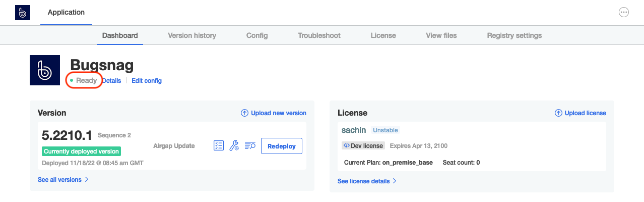Click the Seat count: 0 text

point(461,163)
